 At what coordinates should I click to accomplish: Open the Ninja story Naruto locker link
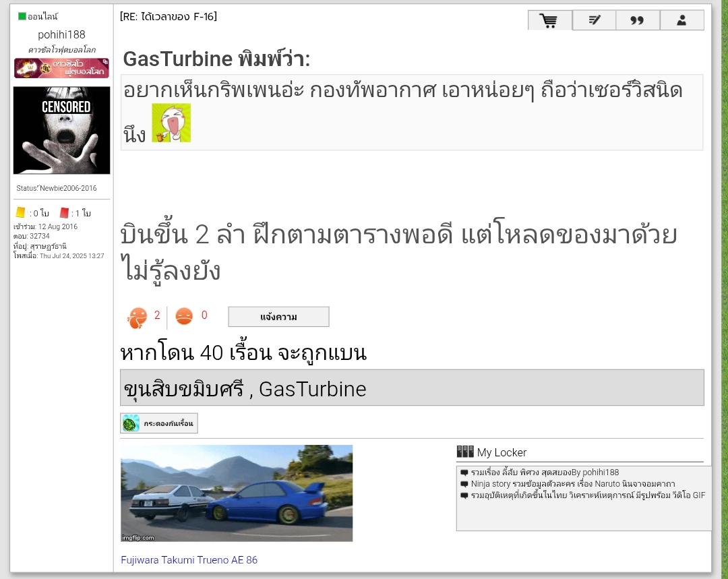573,484
